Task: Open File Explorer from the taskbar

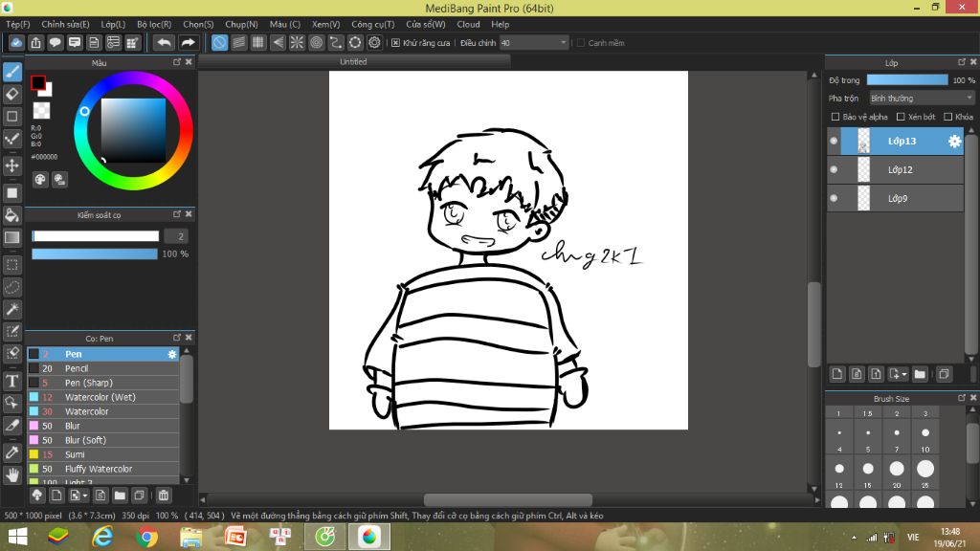Action: coord(191,537)
